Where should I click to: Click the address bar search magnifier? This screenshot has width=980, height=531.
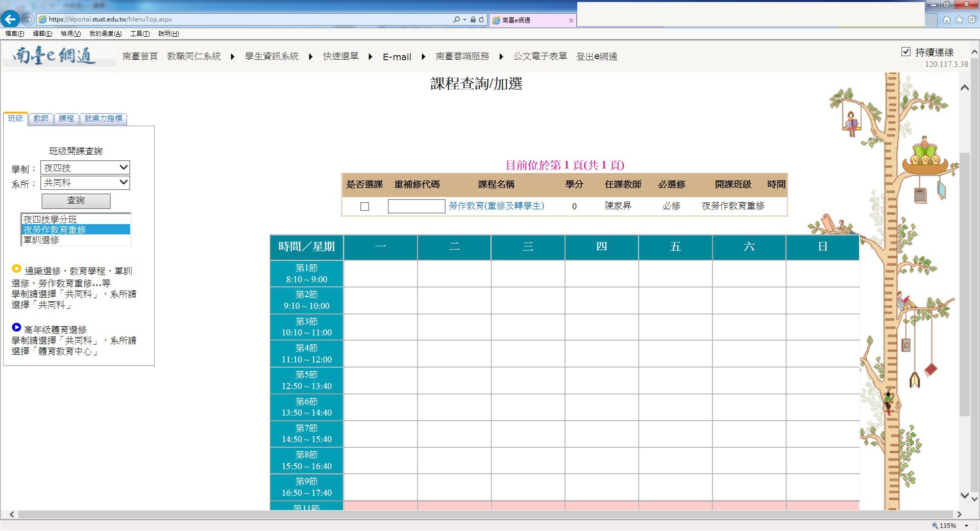(x=456, y=19)
